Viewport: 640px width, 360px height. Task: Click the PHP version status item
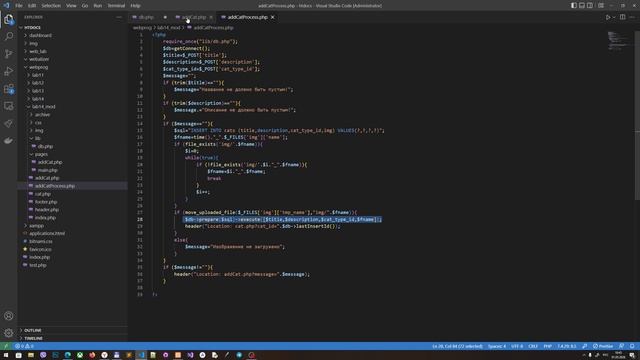(567, 346)
